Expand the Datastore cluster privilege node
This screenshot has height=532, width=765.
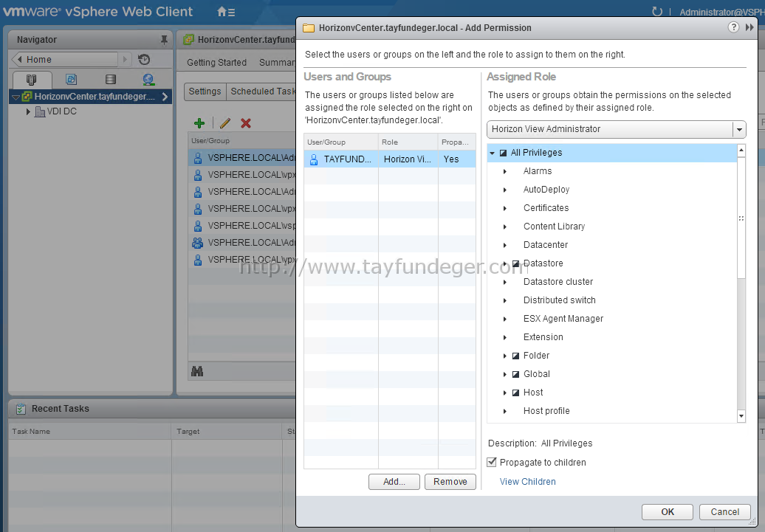(x=505, y=283)
